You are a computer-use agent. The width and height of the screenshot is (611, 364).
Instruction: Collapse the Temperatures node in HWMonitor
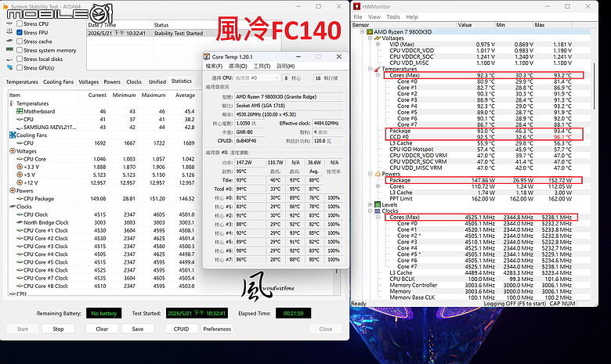[371, 69]
